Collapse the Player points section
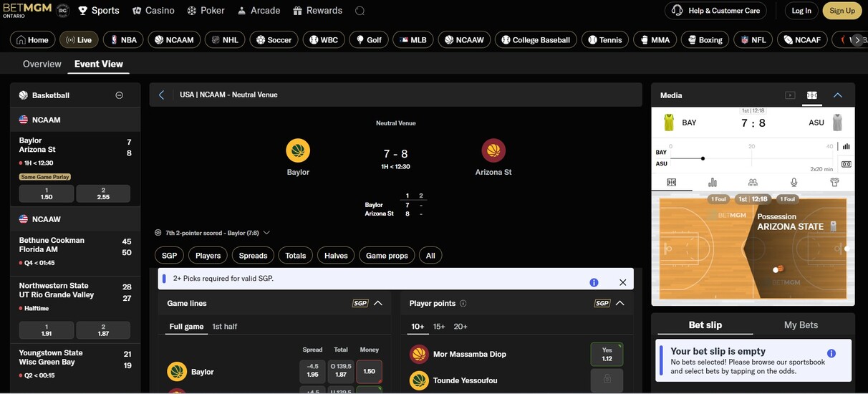 [x=620, y=303]
